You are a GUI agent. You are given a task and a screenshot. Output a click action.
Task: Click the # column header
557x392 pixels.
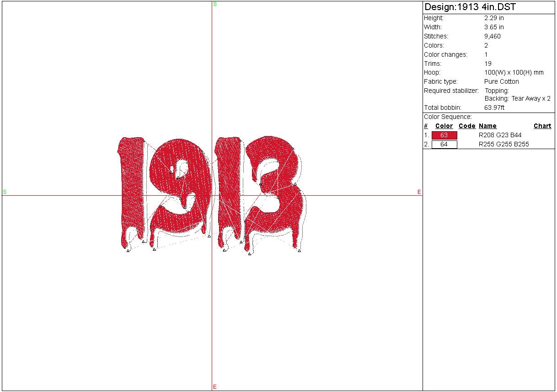pyautogui.click(x=426, y=126)
